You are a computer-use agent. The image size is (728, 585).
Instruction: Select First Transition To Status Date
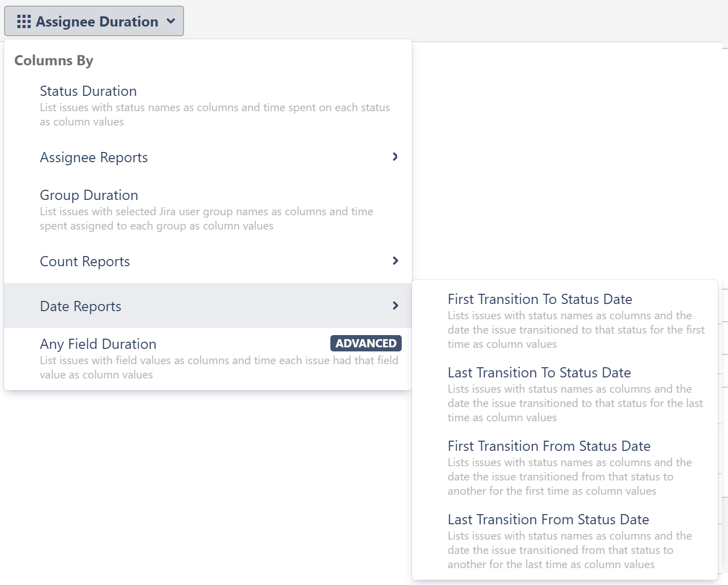pos(540,299)
